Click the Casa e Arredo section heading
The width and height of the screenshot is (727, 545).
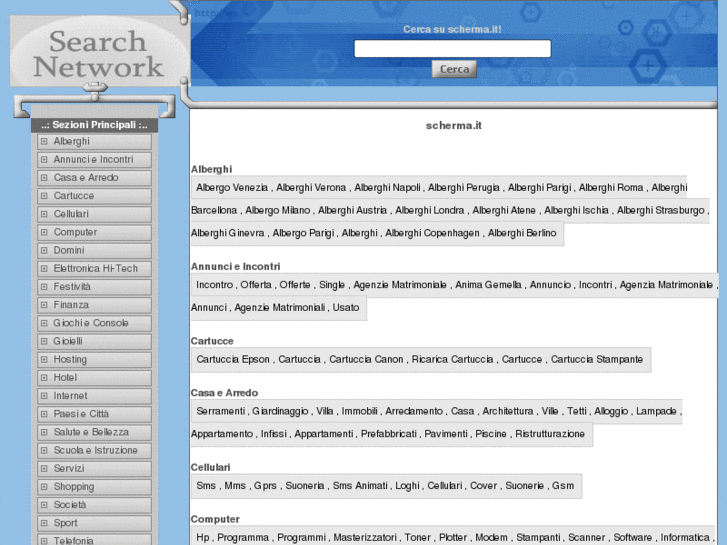pos(224,393)
